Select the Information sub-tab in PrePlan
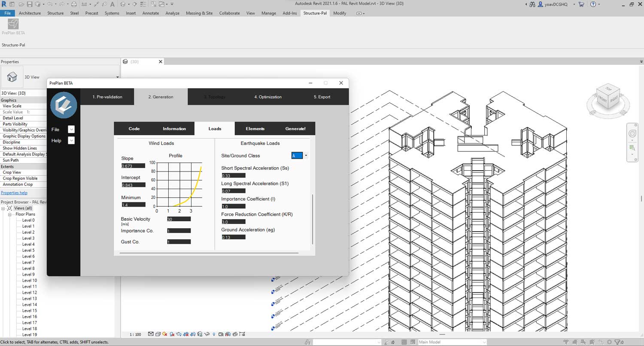644x346 pixels. coord(174,129)
